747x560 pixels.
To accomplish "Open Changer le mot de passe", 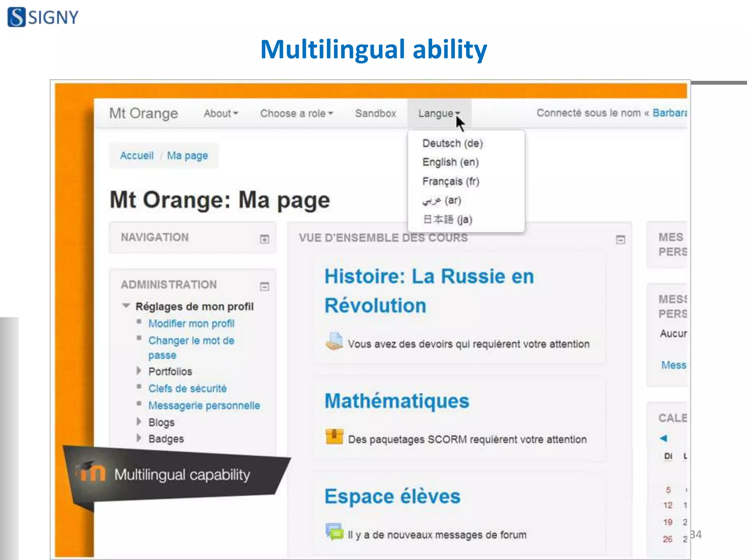I will (x=191, y=348).
